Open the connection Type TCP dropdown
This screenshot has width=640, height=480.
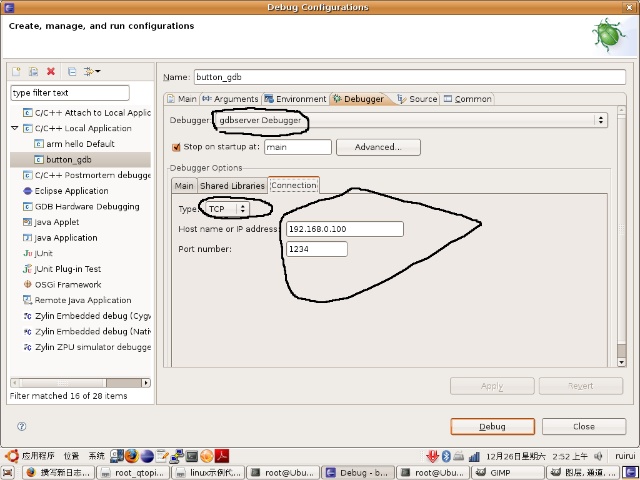pyautogui.click(x=227, y=209)
